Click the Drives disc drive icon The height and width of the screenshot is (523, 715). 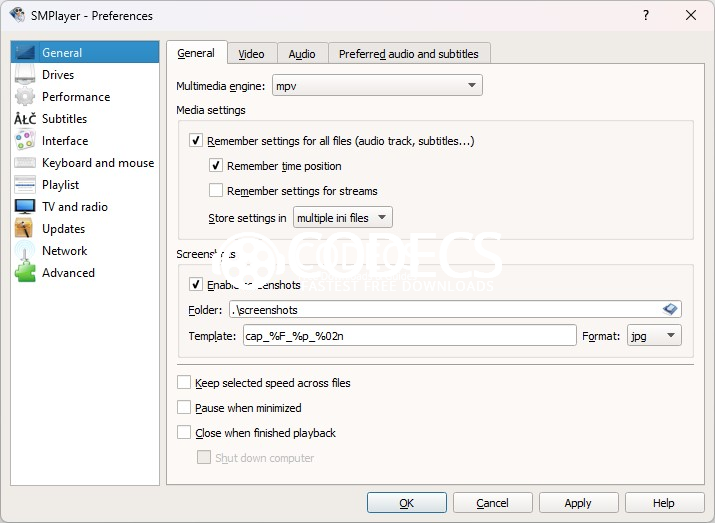(x=25, y=74)
